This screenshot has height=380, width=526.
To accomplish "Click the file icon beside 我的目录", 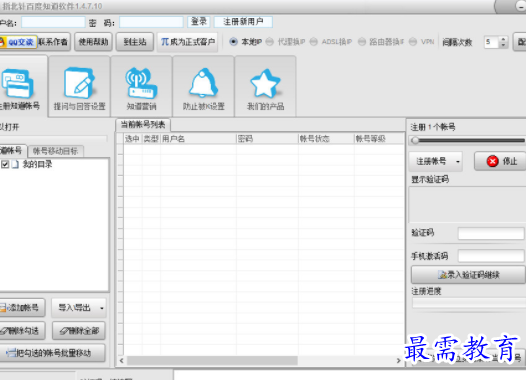I will (15, 164).
